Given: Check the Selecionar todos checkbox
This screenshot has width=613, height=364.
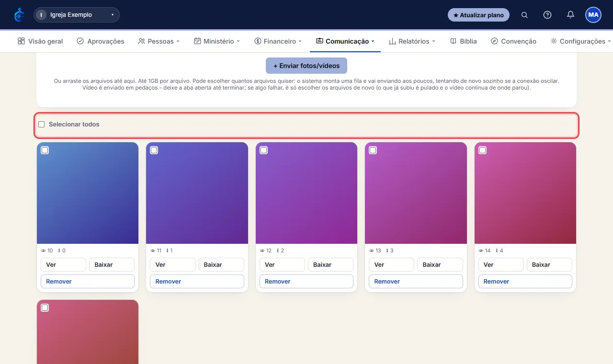Looking at the screenshot, I should [42, 125].
